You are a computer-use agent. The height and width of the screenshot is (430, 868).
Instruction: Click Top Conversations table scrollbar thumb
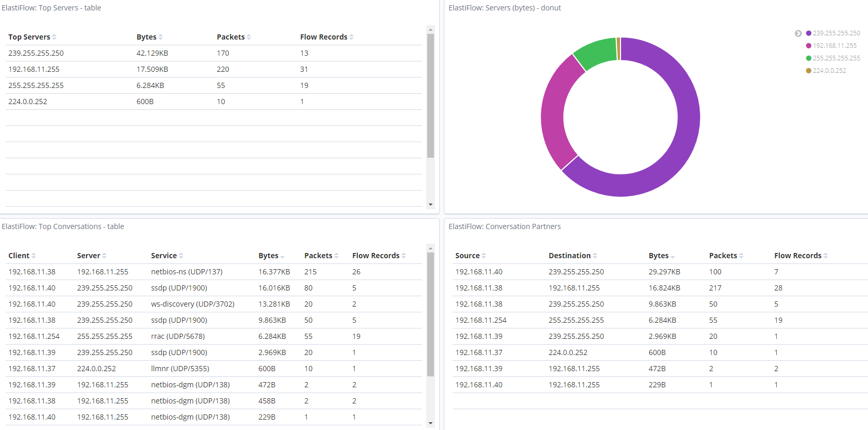coord(430,314)
